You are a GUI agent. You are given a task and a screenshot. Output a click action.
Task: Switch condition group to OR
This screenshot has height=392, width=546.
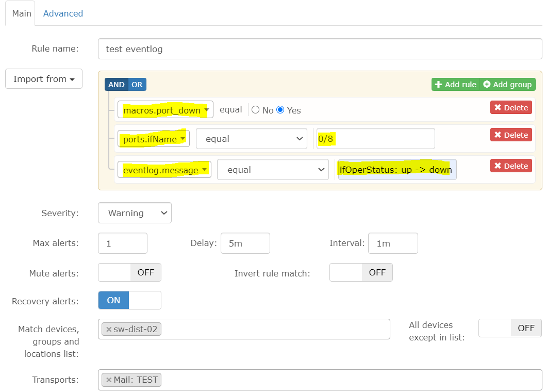click(x=137, y=85)
